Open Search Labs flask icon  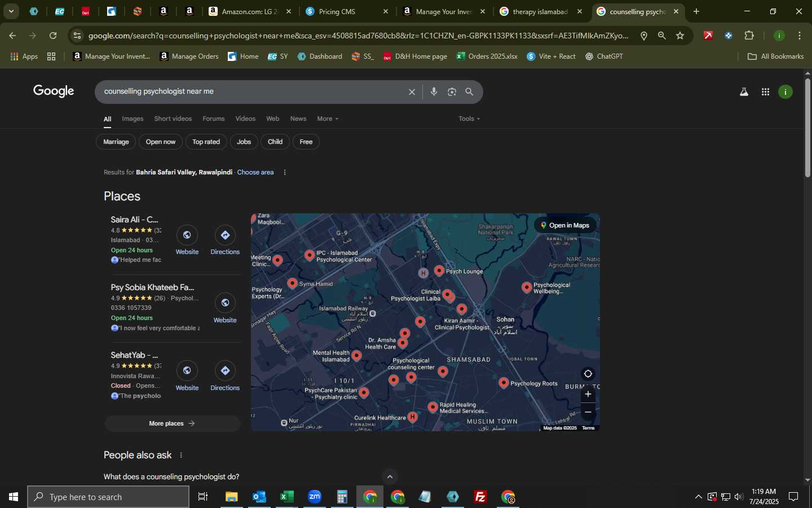(744, 92)
